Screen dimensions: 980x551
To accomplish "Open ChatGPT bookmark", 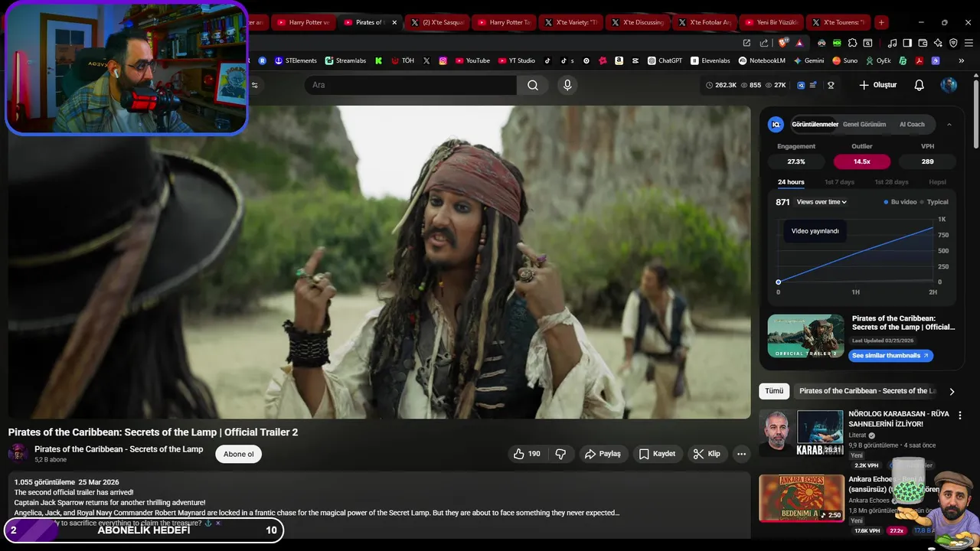I will pos(665,60).
